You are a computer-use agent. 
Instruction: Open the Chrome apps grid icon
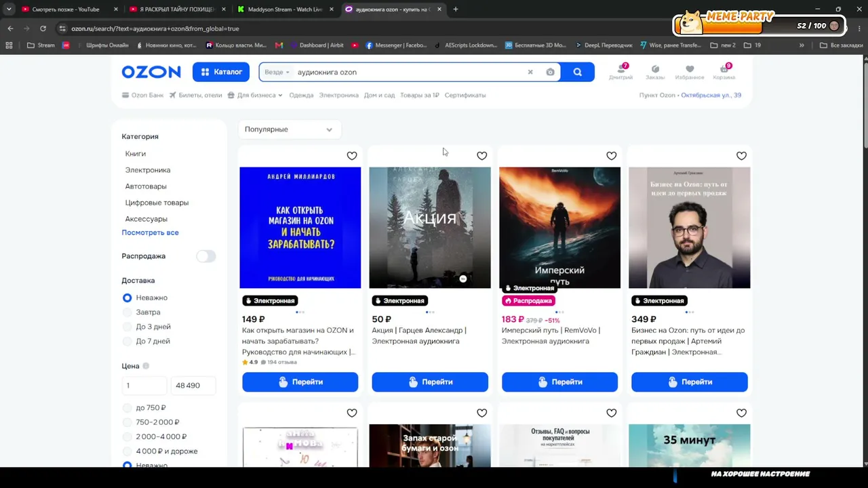pyautogui.click(x=9, y=45)
